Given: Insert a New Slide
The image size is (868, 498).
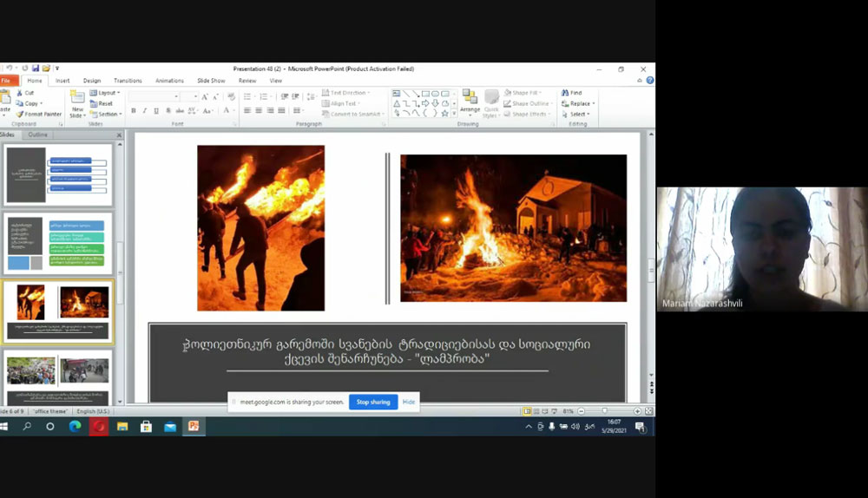Looking at the screenshot, I should click(77, 103).
